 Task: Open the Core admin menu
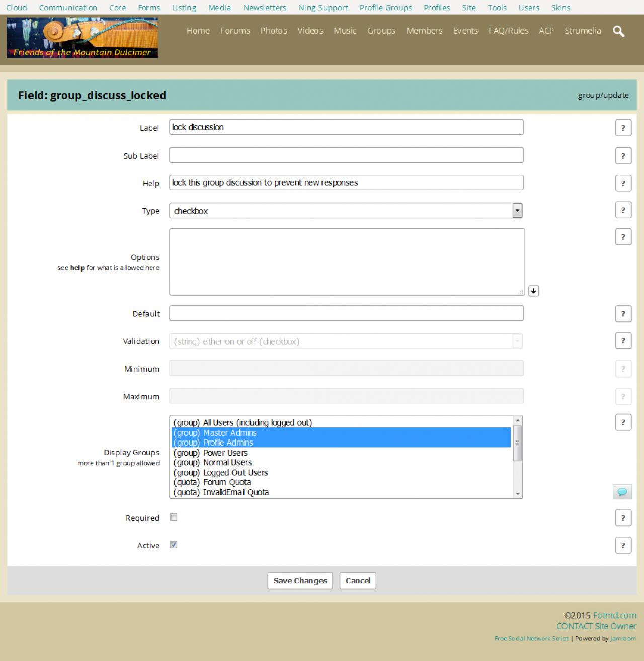pyautogui.click(x=118, y=8)
